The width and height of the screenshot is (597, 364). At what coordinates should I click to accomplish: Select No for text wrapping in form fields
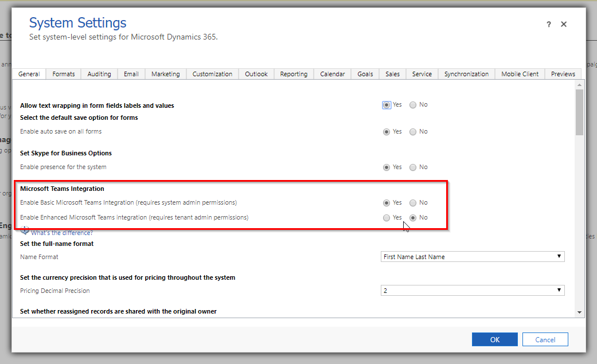click(x=413, y=105)
